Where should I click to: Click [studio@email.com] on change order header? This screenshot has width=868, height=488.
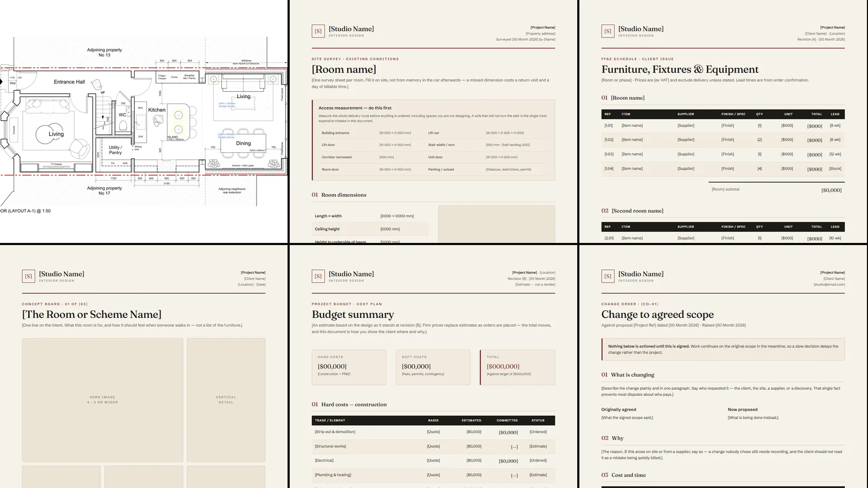(x=829, y=285)
